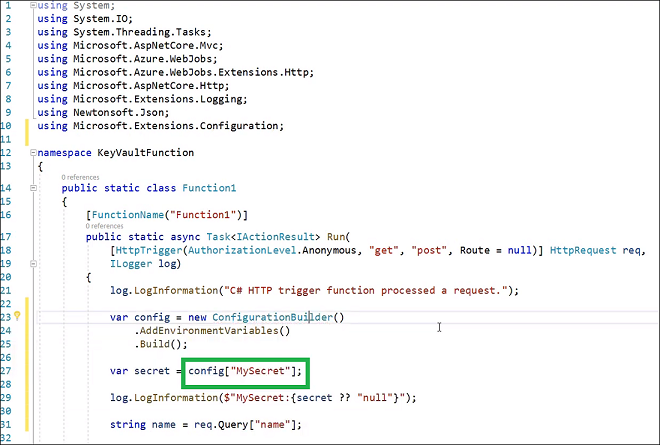The image size is (660, 445).
Task: Collapse the using directives block at line 1
Action: coord(33,5)
